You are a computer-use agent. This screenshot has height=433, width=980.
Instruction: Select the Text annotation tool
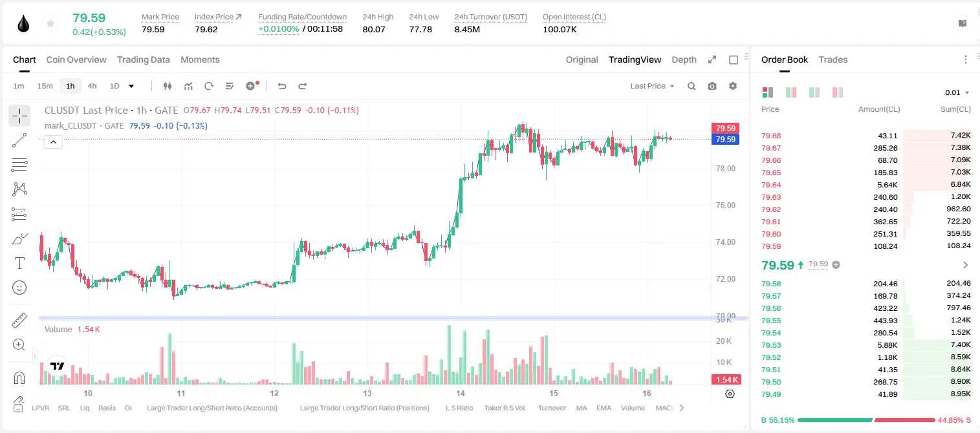pos(19,263)
